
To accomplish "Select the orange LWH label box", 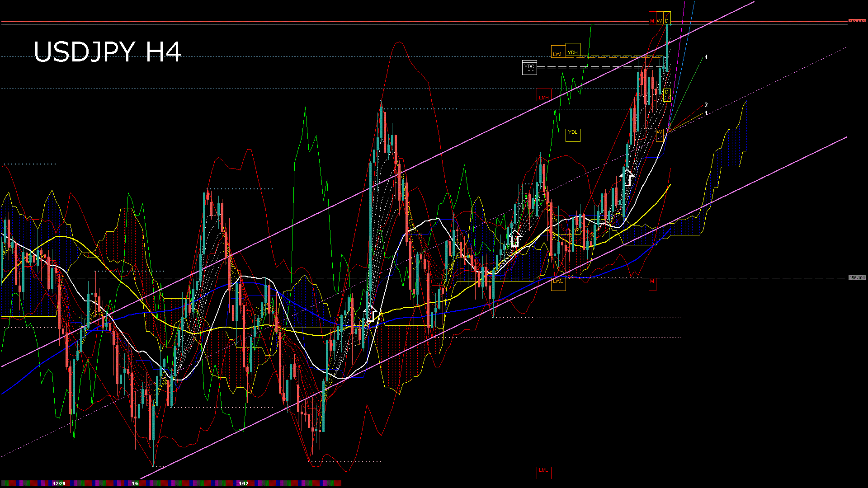I will click(558, 52).
